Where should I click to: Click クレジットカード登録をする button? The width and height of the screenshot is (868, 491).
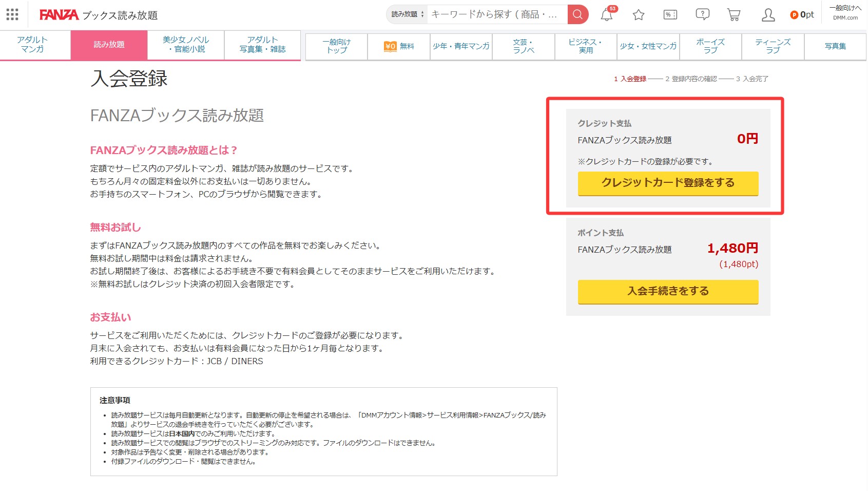click(x=668, y=183)
